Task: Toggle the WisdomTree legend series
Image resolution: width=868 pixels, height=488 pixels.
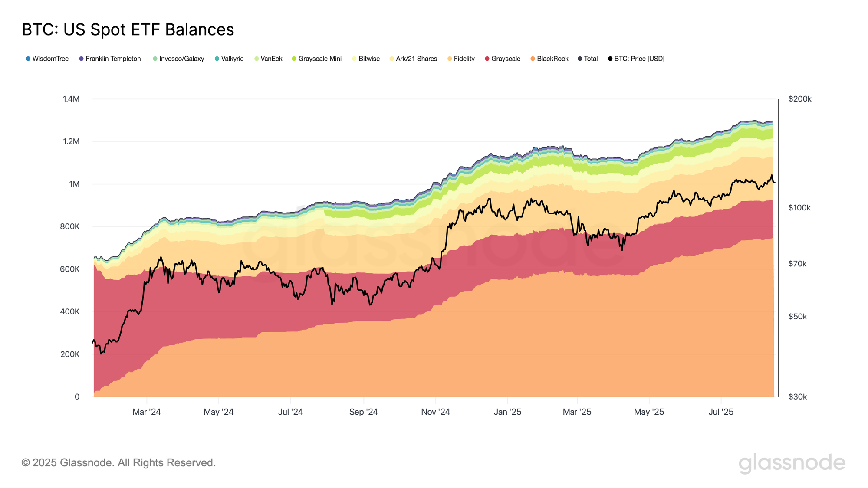Action: 47,59
